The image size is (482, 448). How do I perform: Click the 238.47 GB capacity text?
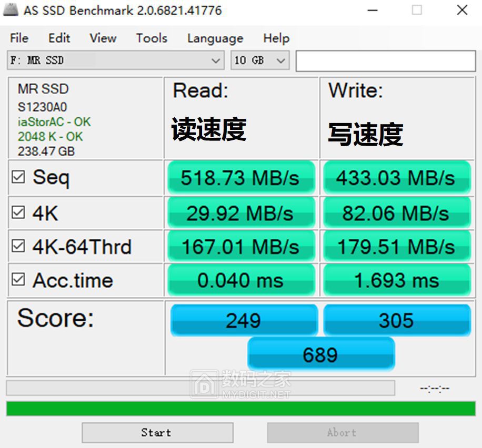point(46,151)
